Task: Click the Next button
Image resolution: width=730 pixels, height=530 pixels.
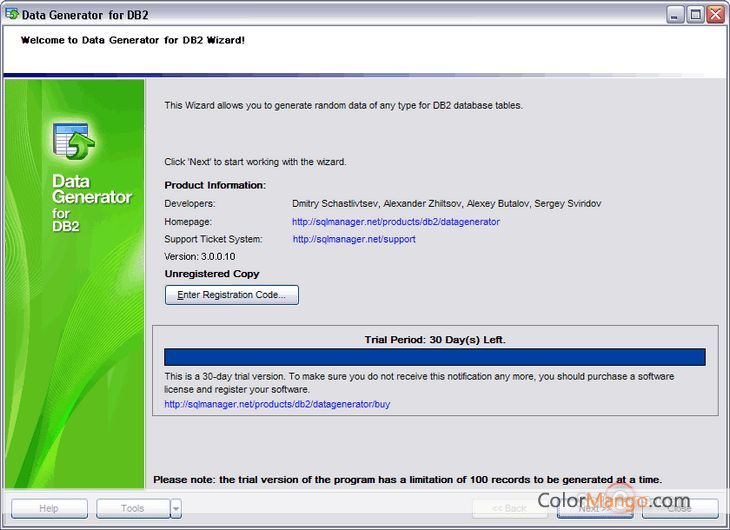Action: (595, 508)
